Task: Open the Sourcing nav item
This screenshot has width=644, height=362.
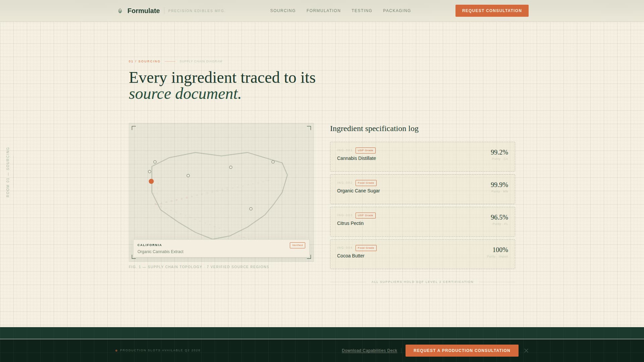Action: coord(283,11)
